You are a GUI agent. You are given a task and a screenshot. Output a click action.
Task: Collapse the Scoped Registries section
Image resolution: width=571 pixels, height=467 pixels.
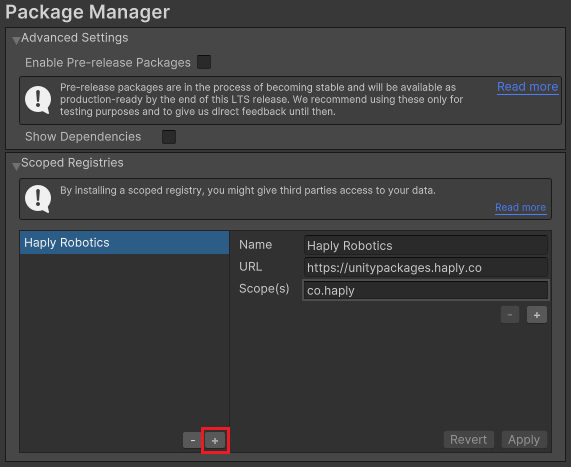16,166
